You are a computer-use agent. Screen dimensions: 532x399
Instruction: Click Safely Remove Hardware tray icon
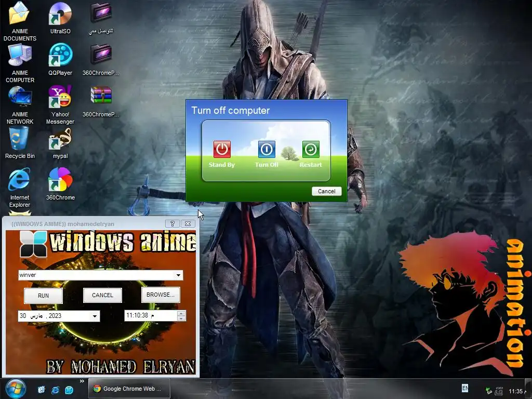click(x=488, y=391)
